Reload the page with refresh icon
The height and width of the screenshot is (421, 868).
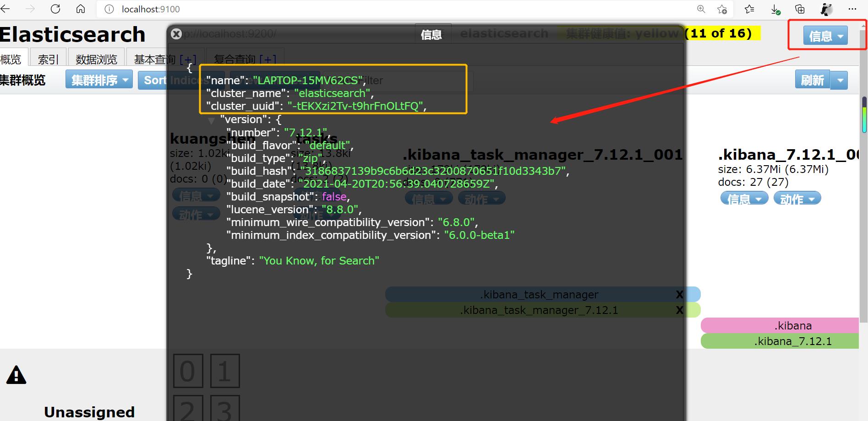point(55,9)
